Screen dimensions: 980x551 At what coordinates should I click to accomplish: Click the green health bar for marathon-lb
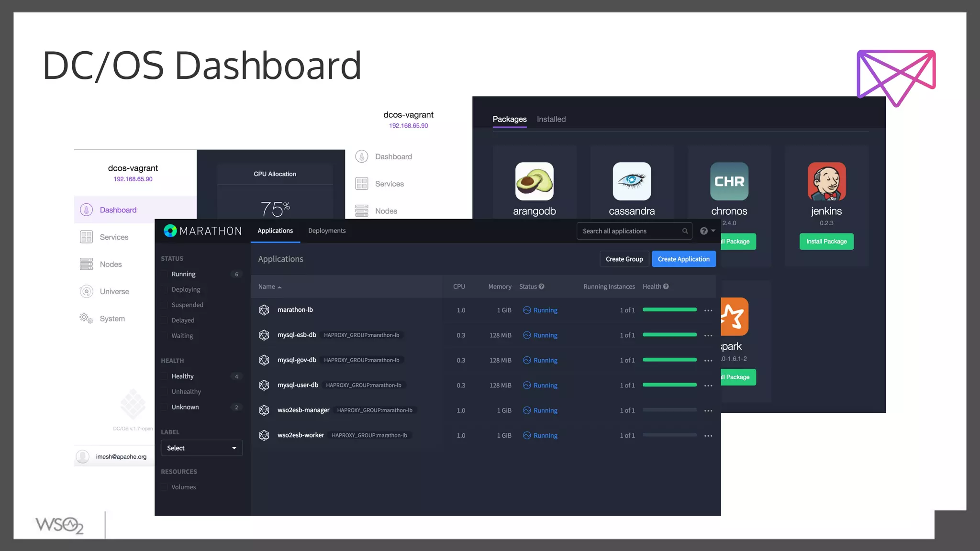pyautogui.click(x=669, y=309)
